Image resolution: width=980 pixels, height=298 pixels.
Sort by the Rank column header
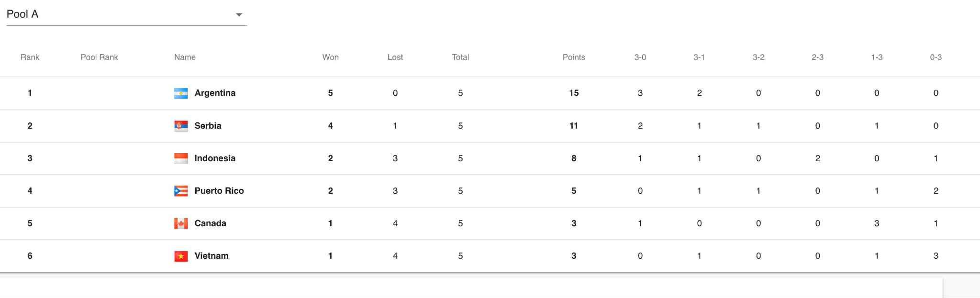tap(30, 57)
